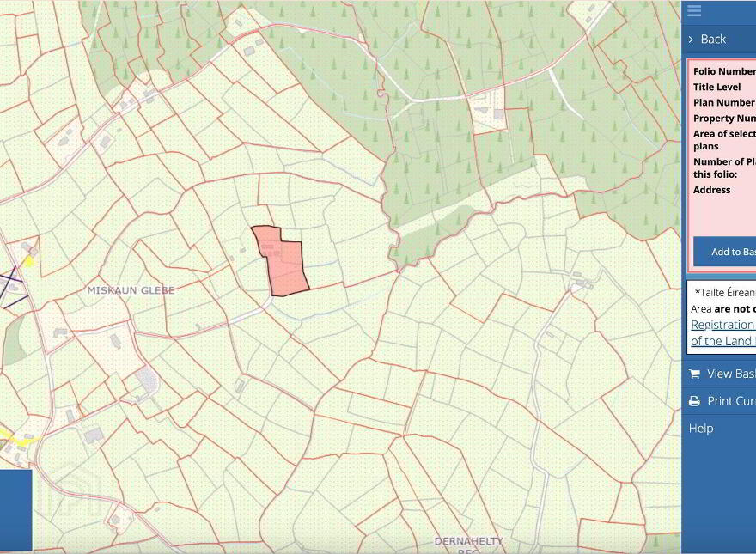
Task: Add the folio to basket
Action: click(x=725, y=252)
